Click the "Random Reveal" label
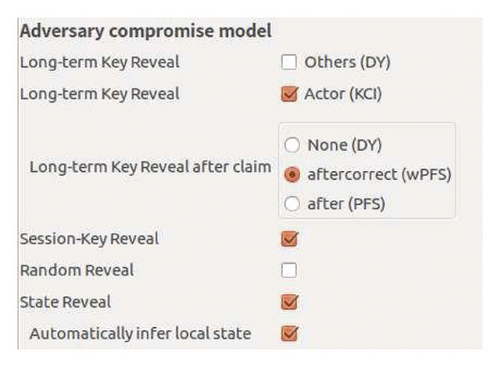 [77, 270]
